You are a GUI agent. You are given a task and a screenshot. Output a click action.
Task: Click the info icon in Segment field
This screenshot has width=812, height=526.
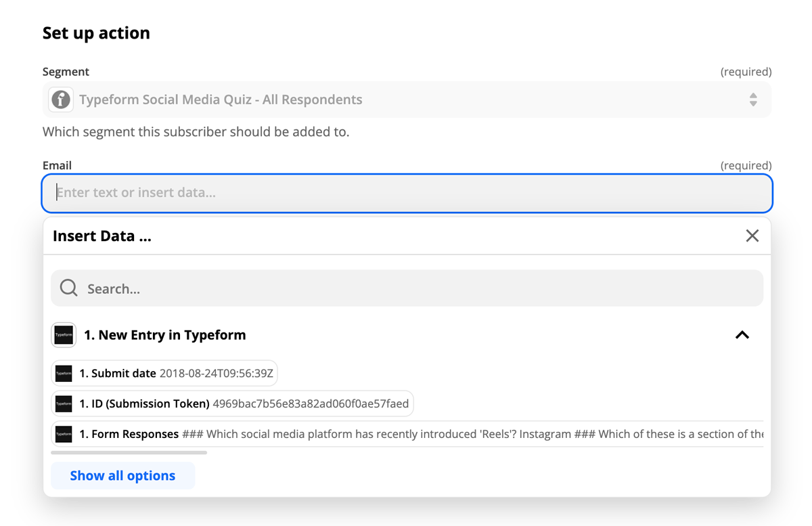pos(61,100)
